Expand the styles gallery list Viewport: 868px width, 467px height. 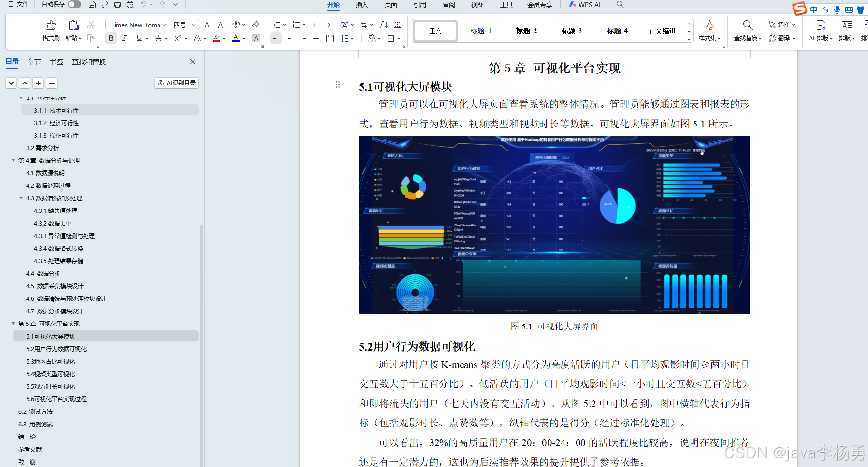[689, 39]
